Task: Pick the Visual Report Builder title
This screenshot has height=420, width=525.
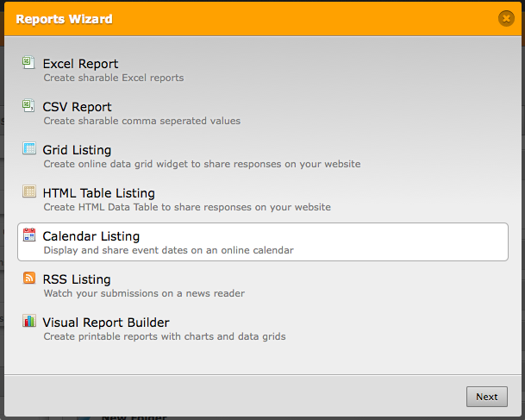Action: click(105, 323)
